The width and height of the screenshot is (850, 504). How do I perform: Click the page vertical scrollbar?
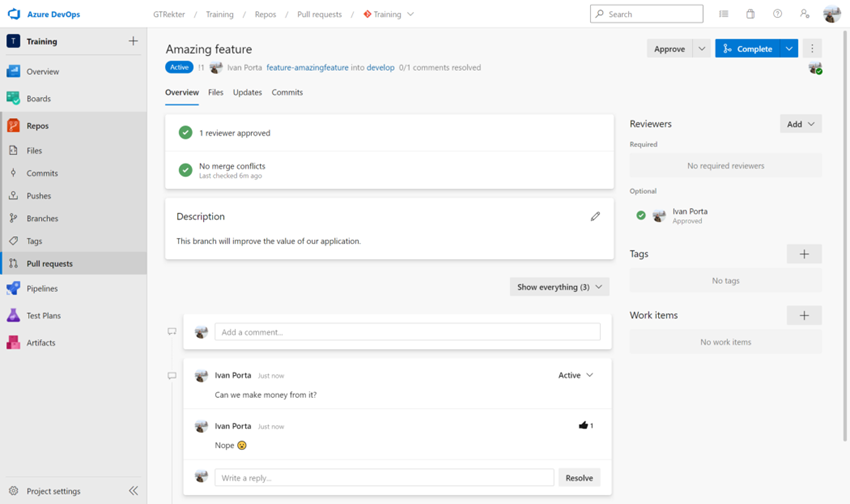[x=845, y=236]
